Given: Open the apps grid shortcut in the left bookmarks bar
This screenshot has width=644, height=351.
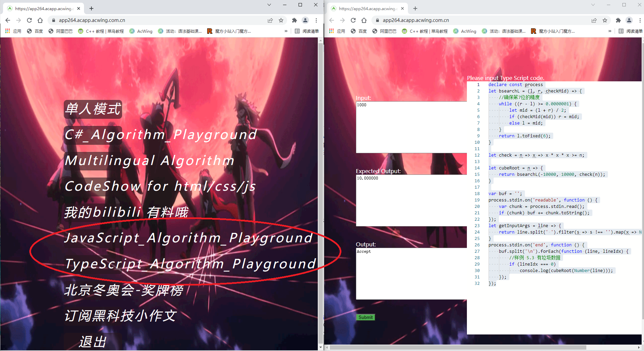Looking at the screenshot, I should tap(8, 31).
